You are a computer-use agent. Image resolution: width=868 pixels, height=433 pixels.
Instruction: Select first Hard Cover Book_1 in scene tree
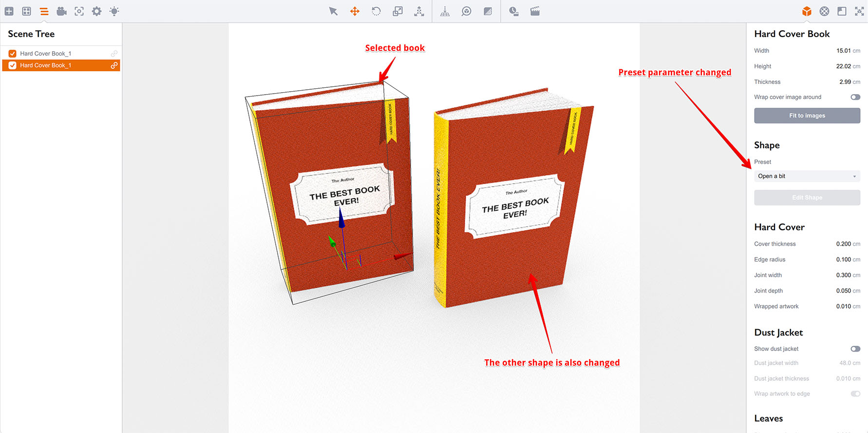(x=46, y=54)
